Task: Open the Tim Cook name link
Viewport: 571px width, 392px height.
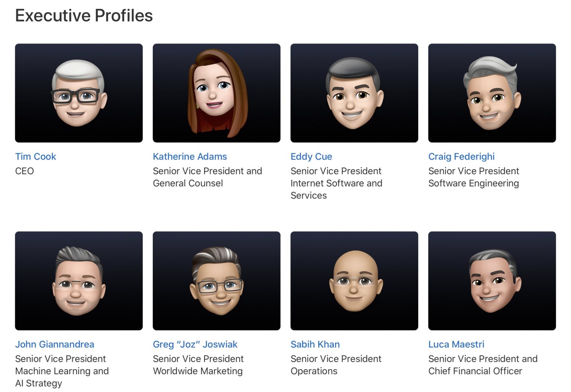Action: [x=36, y=157]
